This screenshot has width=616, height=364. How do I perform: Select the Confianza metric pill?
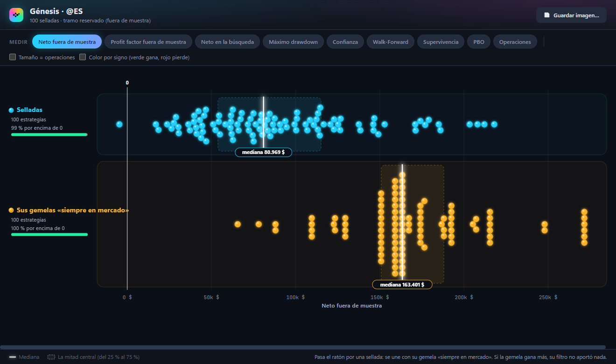345,42
